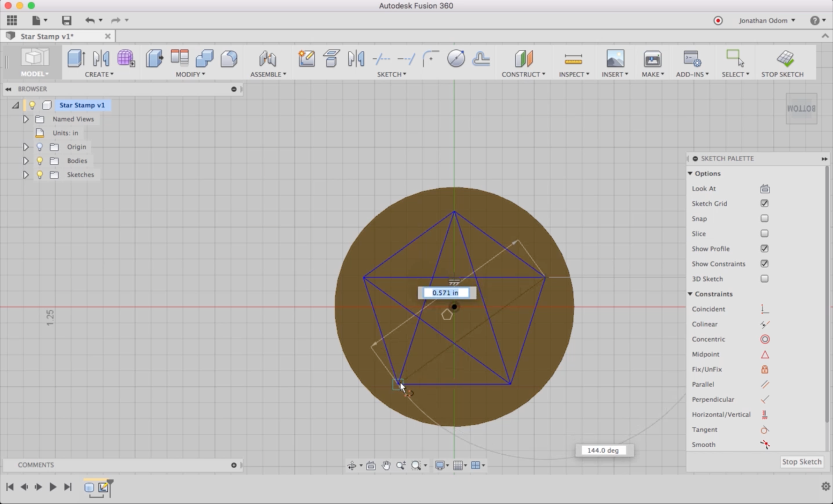Open the CONSTRUCT dropdown menu

[x=523, y=74]
